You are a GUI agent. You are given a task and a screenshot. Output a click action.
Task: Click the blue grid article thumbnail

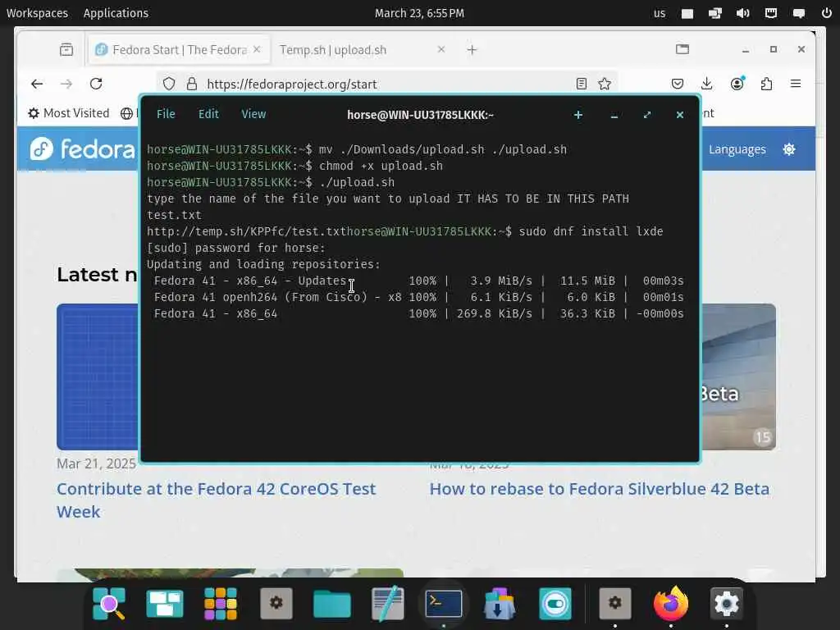(98, 377)
